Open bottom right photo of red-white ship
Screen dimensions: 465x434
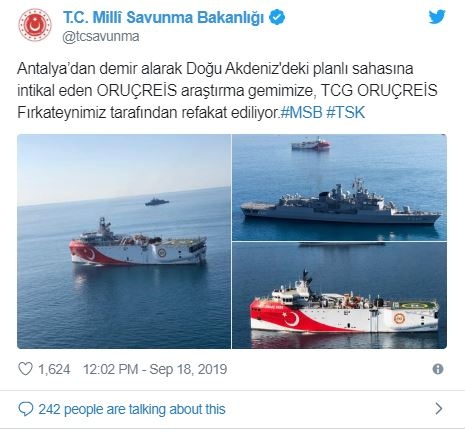point(339,295)
